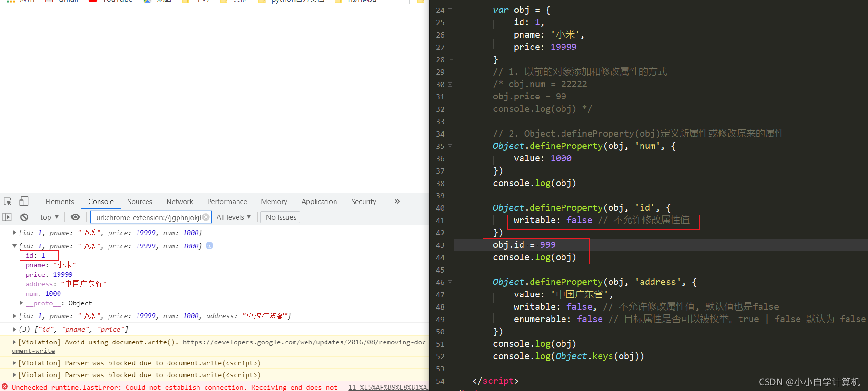Open the developers.google.com violation link

304,342
